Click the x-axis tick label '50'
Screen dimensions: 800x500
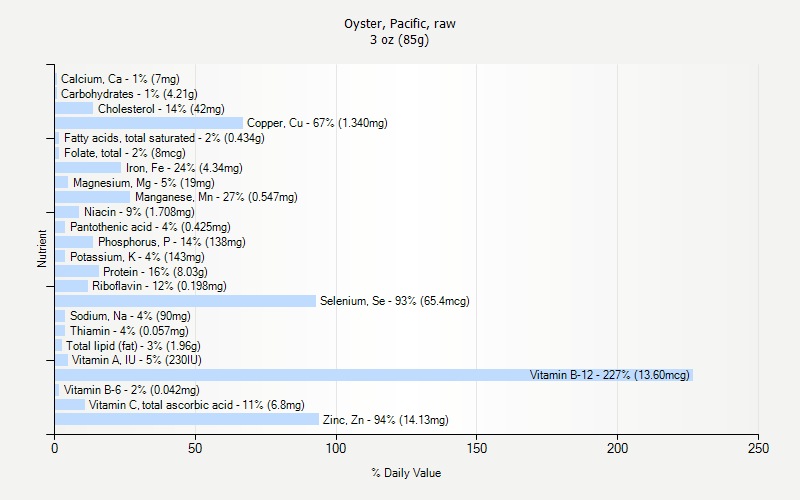coord(195,448)
